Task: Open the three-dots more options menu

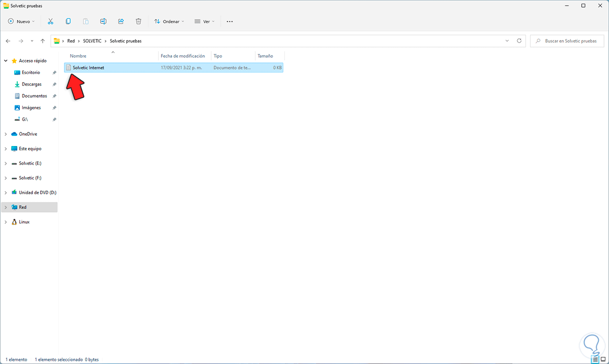Action: (229, 21)
